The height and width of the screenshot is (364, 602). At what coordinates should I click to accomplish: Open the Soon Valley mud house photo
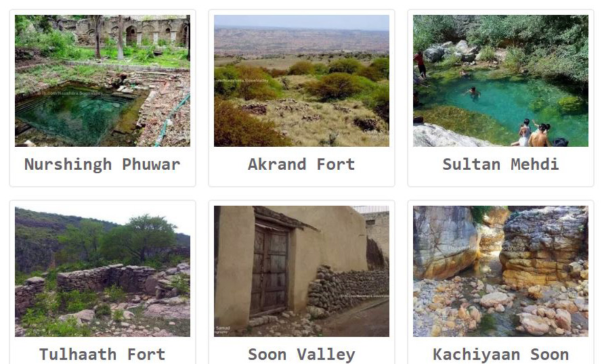pos(301,271)
